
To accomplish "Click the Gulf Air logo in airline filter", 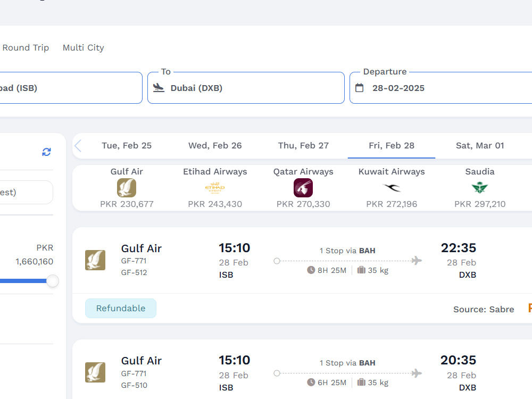I will coord(127,188).
